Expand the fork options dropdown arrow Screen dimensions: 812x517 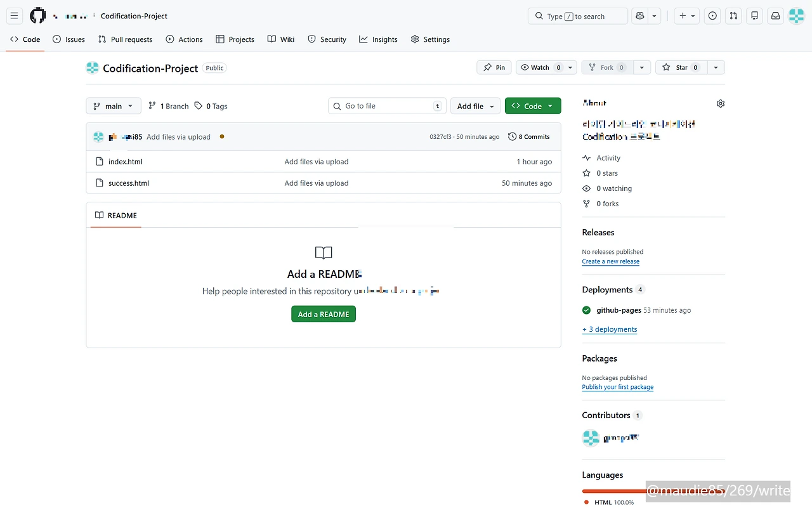tap(642, 67)
